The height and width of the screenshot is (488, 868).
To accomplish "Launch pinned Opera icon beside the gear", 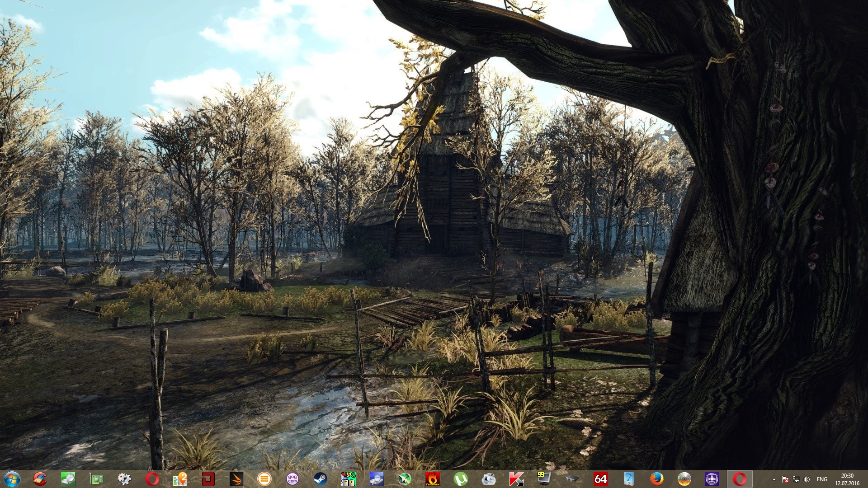I will [x=152, y=479].
